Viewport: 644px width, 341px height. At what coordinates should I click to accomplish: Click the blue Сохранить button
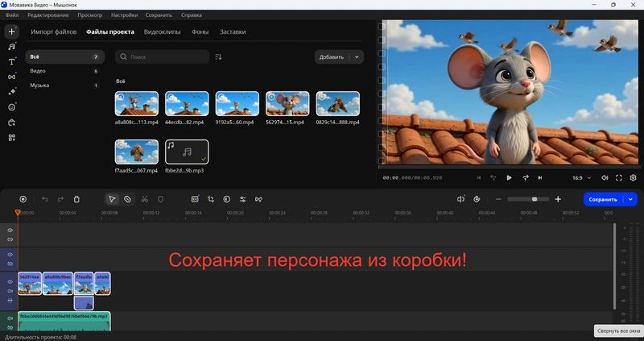[603, 199]
